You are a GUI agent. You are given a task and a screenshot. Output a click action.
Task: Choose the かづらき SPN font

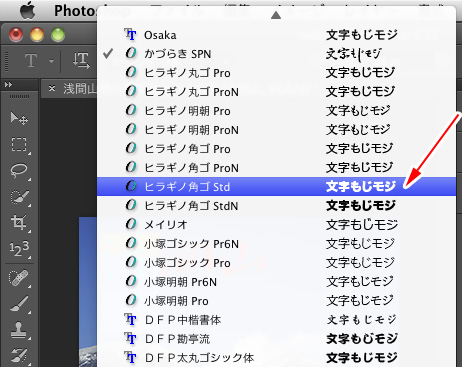[276, 54]
